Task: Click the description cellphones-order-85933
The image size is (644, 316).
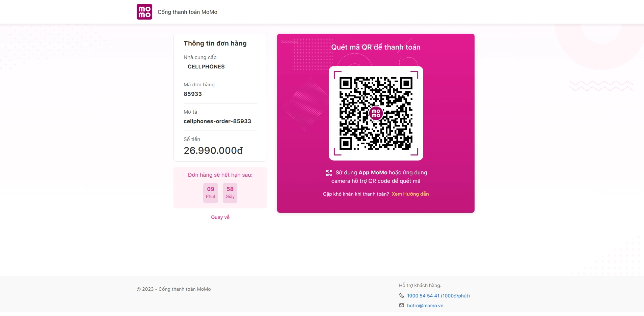Action: pyautogui.click(x=217, y=121)
